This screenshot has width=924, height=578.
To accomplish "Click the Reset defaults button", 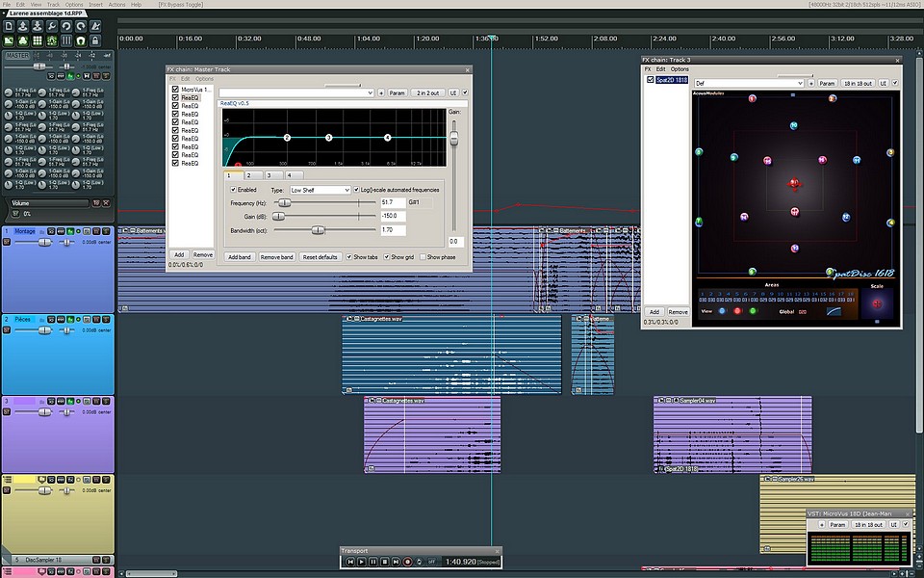I will pyautogui.click(x=320, y=257).
